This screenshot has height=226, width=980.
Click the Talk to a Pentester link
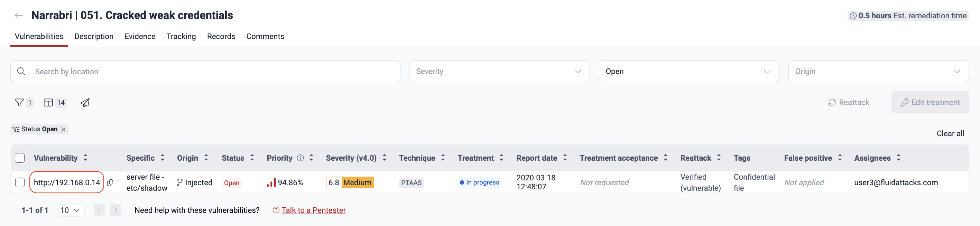pyautogui.click(x=313, y=210)
